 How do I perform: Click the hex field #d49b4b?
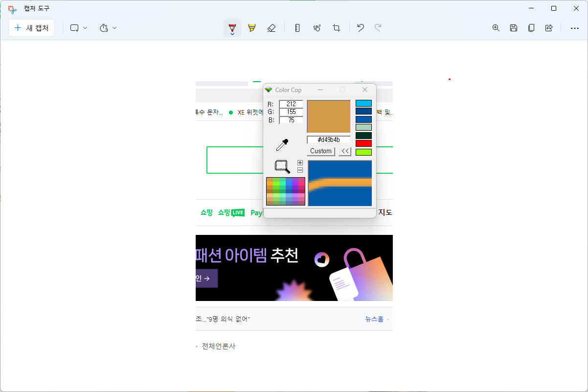pyautogui.click(x=329, y=140)
